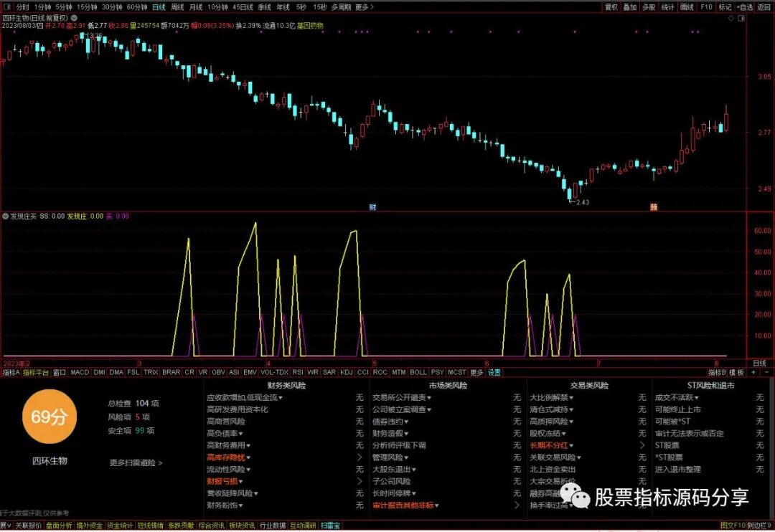
Task: Select the TRIX indicator
Action: [151, 372]
